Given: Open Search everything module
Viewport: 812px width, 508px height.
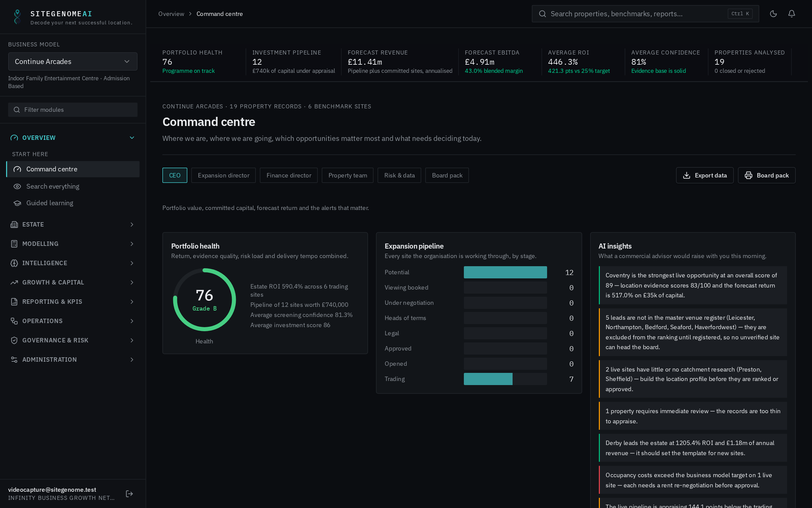Looking at the screenshot, I should coord(73,187).
